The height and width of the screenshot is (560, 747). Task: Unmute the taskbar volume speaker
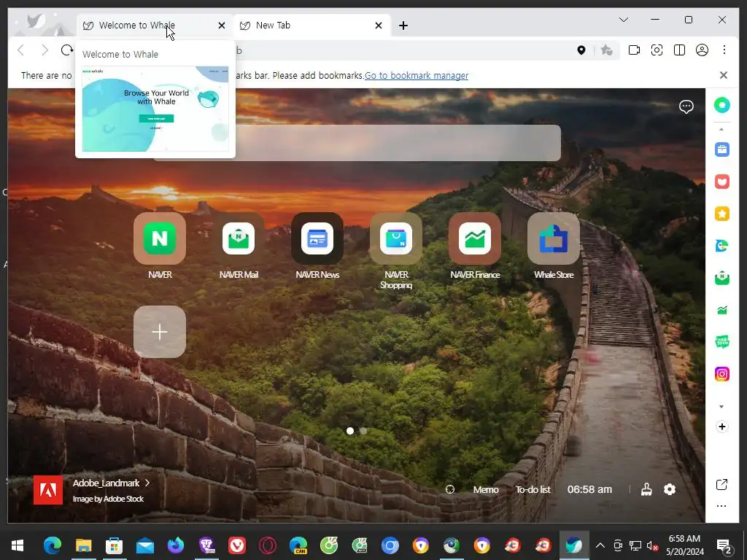tap(652, 545)
